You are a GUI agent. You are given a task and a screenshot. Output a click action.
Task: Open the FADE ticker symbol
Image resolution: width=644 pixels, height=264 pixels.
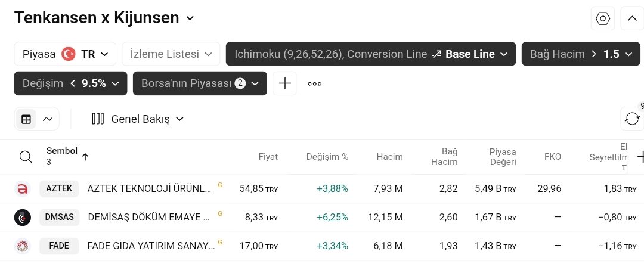59,246
